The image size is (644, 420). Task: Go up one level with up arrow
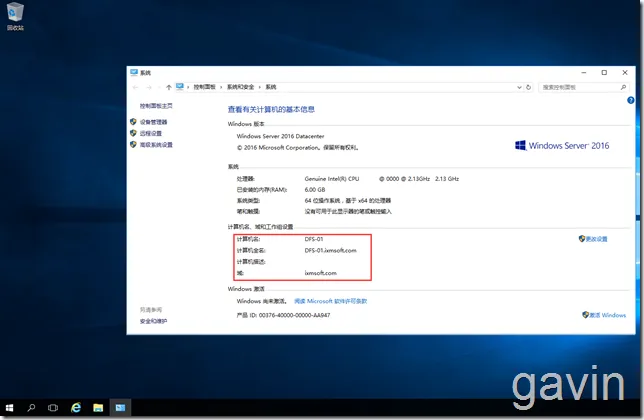168,87
